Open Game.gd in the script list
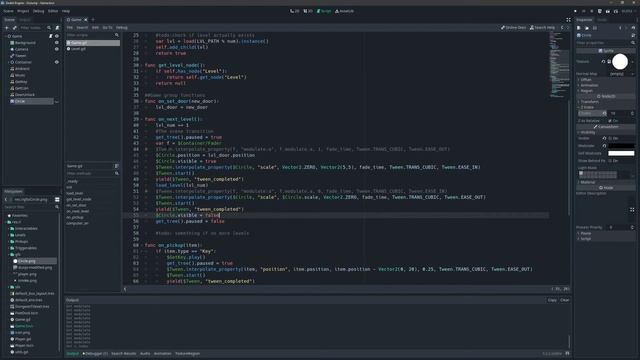 pyautogui.click(x=93, y=43)
